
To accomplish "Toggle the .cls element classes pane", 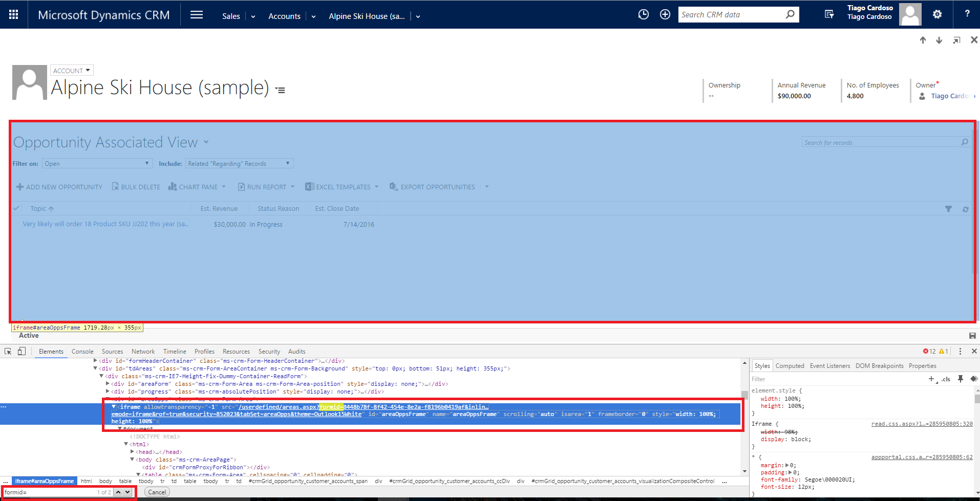I will click(x=946, y=379).
